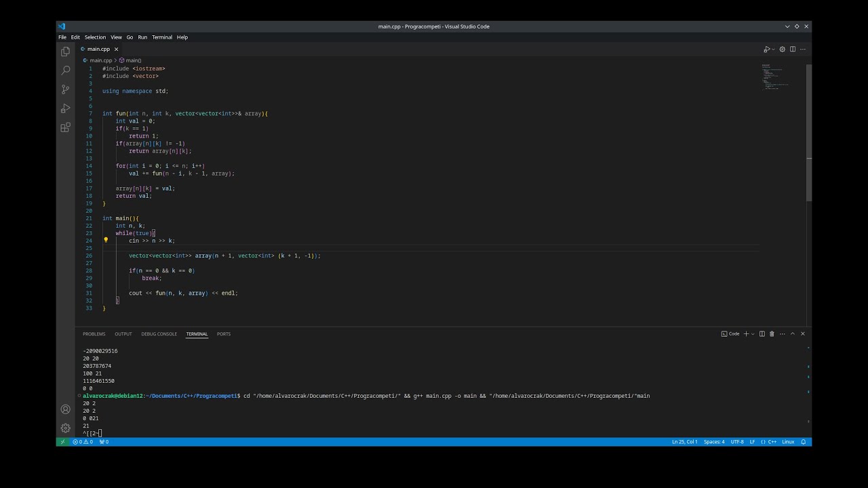The width and height of the screenshot is (868, 488).
Task: Click the remote window status bar icon
Action: tap(62, 442)
